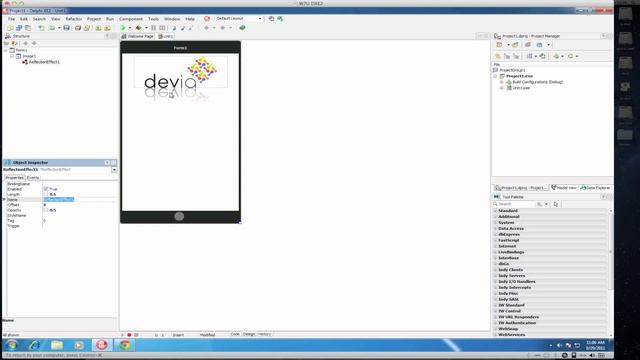Collapse the Form1 node in Structure tree
This screenshot has height=360, width=640.
tap(6, 50)
